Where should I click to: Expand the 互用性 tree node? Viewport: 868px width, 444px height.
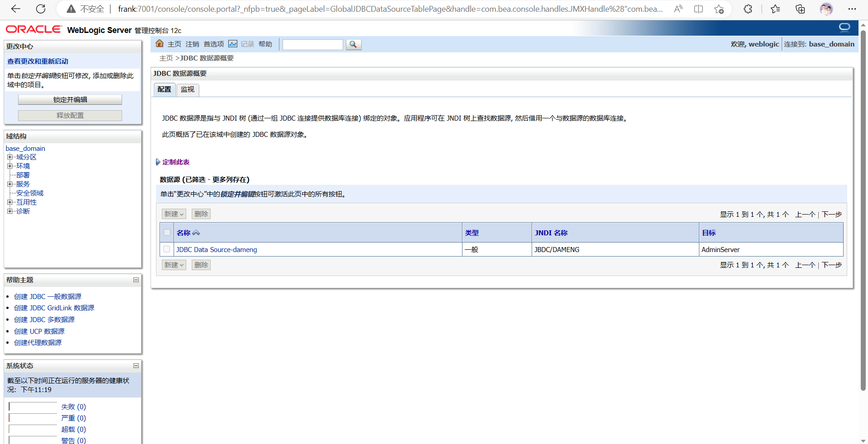pos(9,202)
